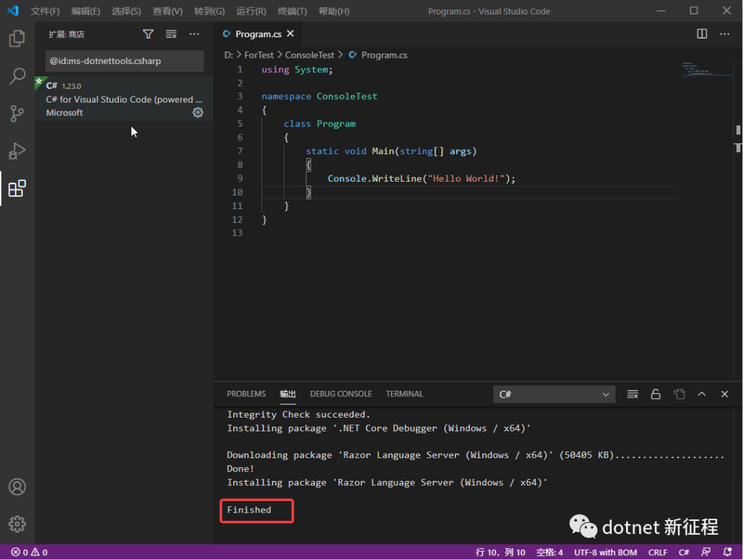
Task: Maximize the bottom panel size
Action: 702,394
